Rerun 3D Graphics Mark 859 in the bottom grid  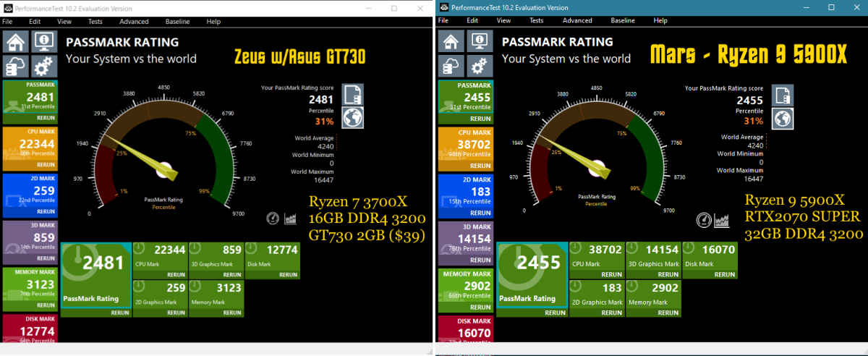(x=232, y=275)
